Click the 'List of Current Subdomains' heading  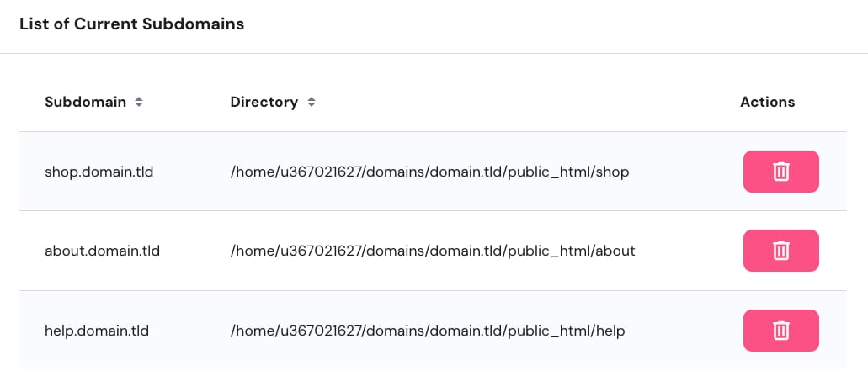(131, 24)
